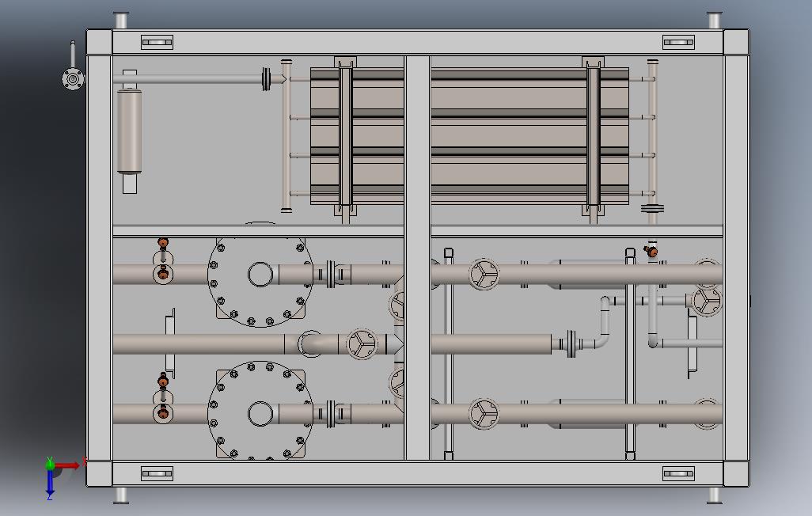This screenshot has height=516, width=812.
Task: Select the bottom-right frame foot post
Action: click(x=714, y=495)
